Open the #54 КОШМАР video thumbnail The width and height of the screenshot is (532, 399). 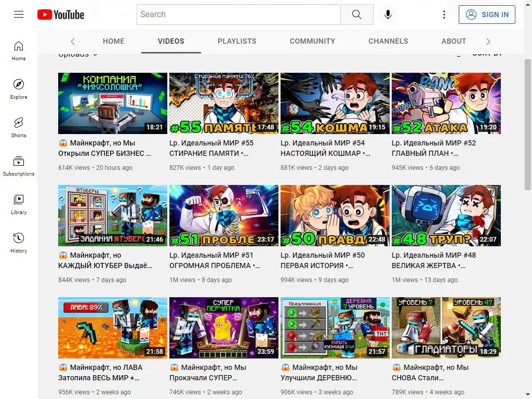click(x=335, y=103)
